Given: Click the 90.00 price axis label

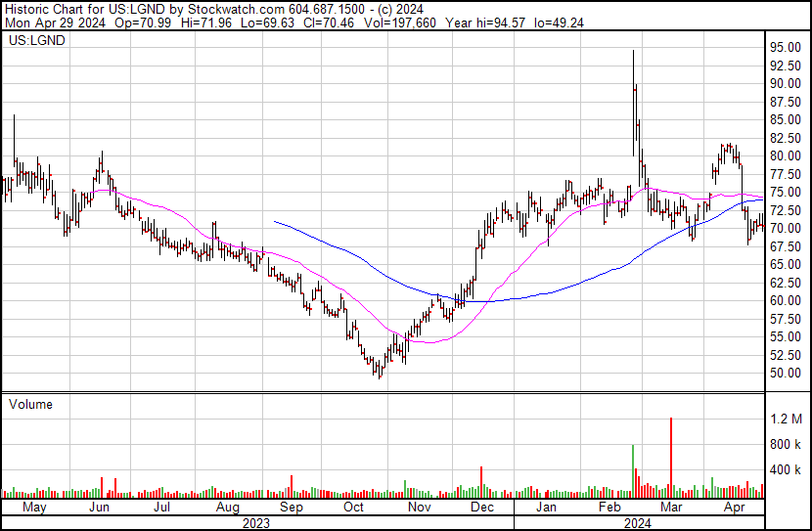Looking at the screenshot, I should click(x=786, y=83).
